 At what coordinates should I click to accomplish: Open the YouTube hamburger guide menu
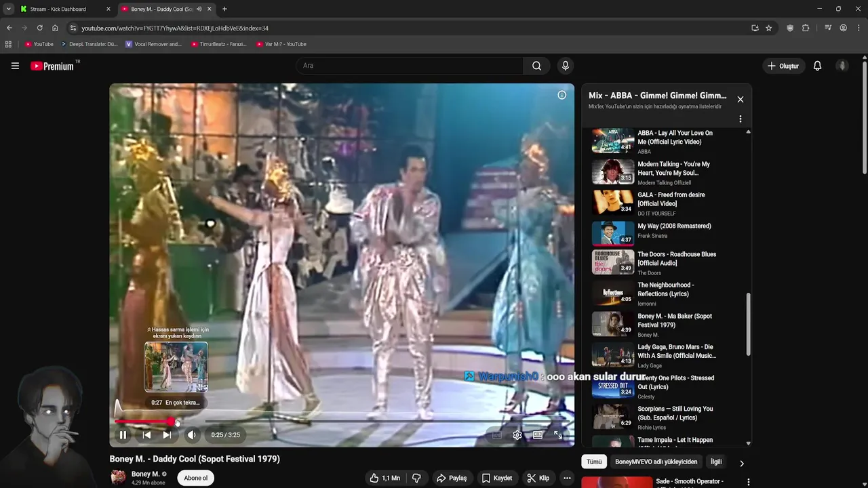tap(15, 66)
